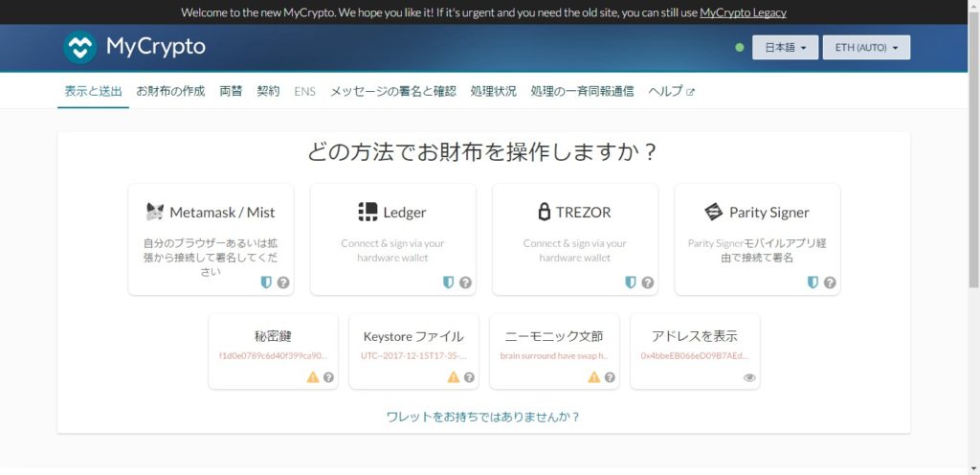Go to メッセージの署名と確認 tab
Viewport: 980px width, 475px height.
[393, 91]
